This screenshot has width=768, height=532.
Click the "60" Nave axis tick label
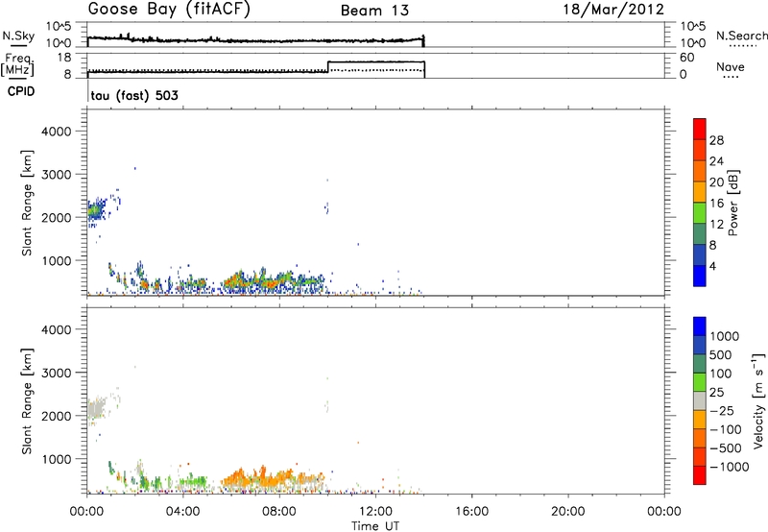pos(687,58)
